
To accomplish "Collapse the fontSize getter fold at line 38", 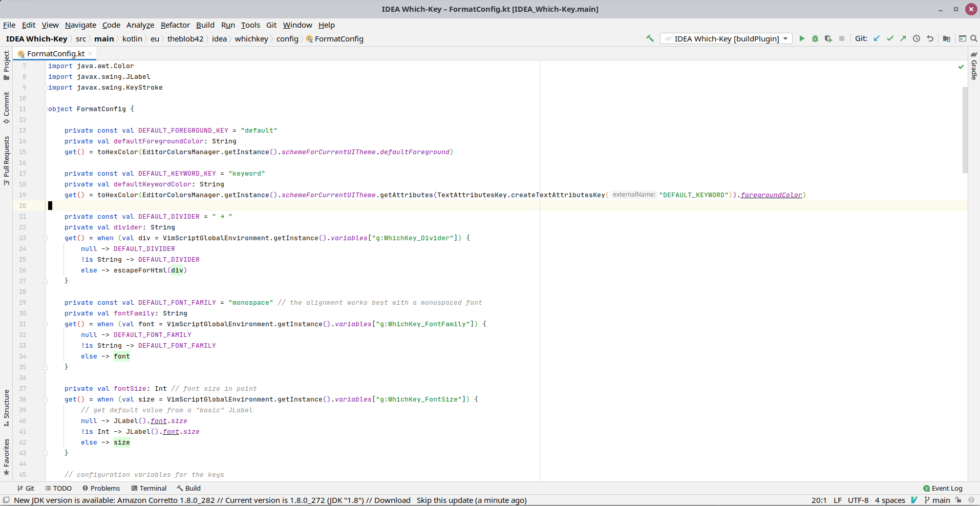I will coord(46,399).
